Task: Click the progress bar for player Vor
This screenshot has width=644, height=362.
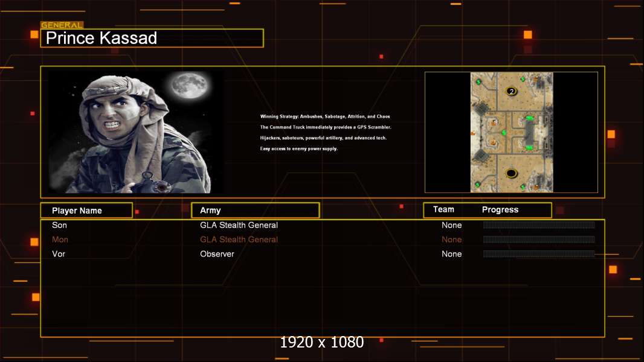Action: 539,254
